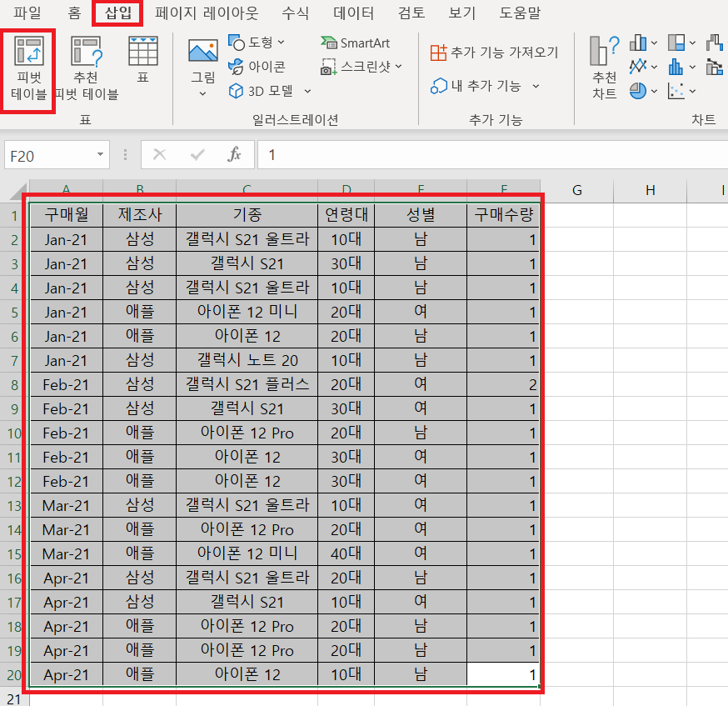This screenshot has height=706, width=728.
Task: Click the 40대 cell in row 15
Action: 346,553
